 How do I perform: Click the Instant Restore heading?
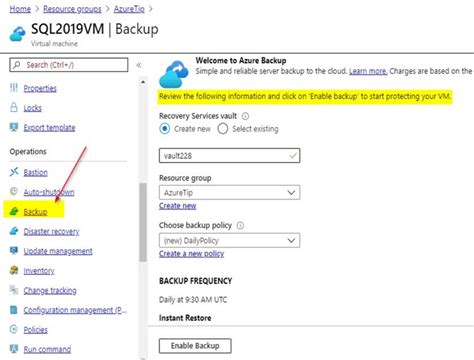185,318
